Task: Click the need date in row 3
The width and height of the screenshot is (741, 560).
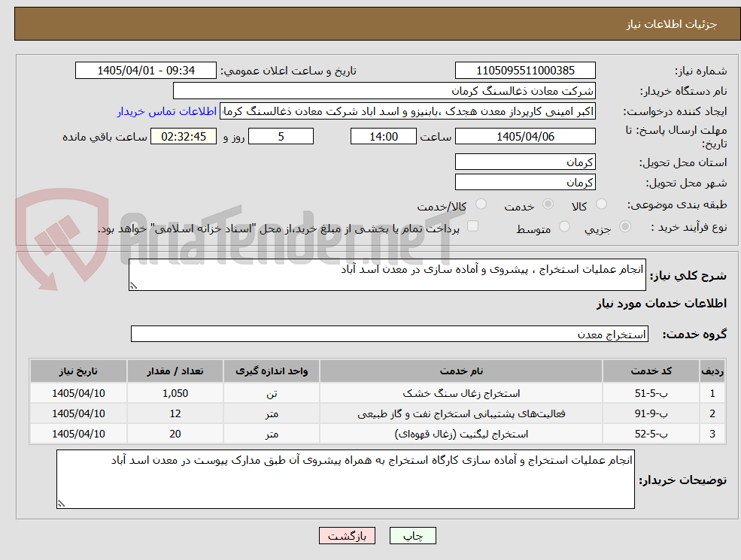Action: coord(78,434)
